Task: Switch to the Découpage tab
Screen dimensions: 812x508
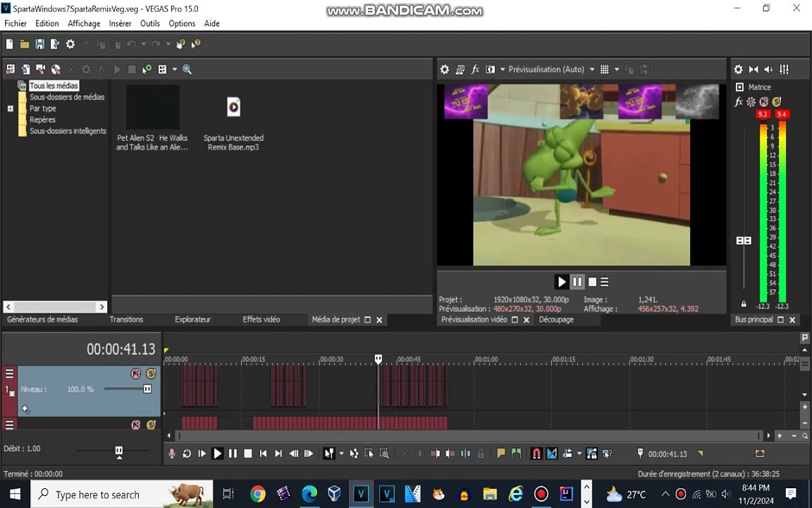Action: pyautogui.click(x=556, y=320)
